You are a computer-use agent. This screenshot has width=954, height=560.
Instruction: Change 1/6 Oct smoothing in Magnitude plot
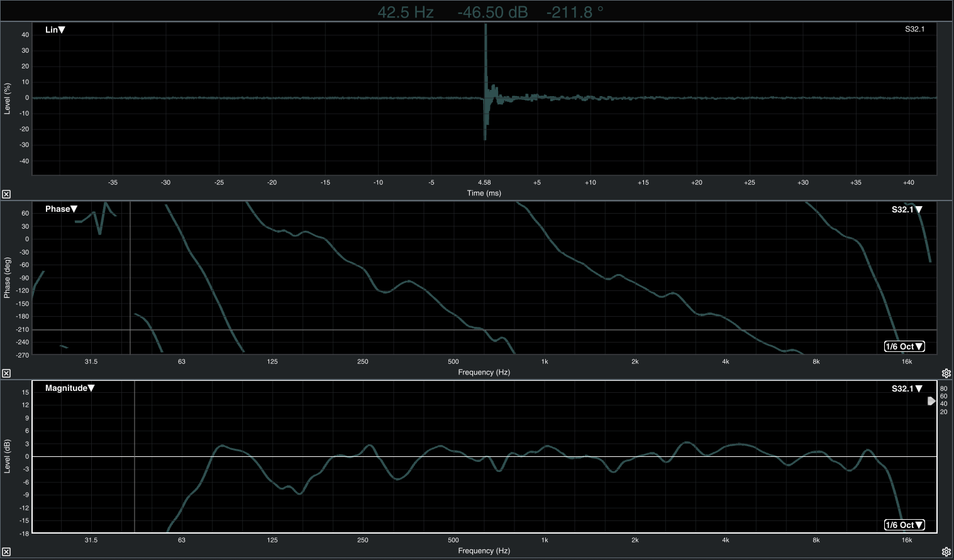[x=904, y=525]
